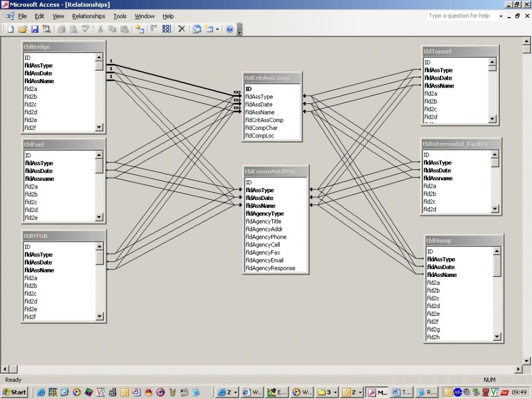Click the main window vertical scroll-down arrow

pyautogui.click(x=526, y=361)
